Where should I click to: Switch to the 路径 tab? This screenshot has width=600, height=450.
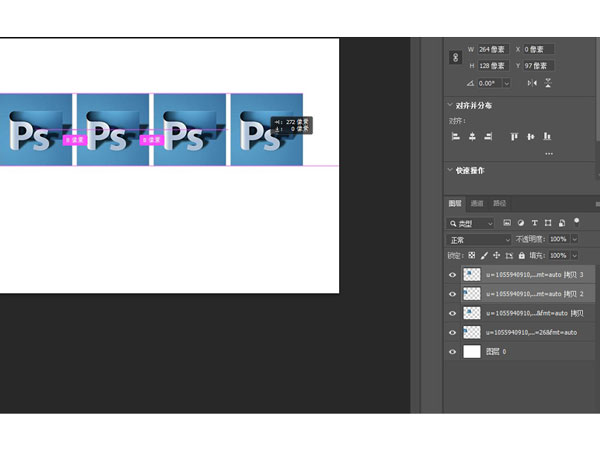pyautogui.click(x=499, y=203)
